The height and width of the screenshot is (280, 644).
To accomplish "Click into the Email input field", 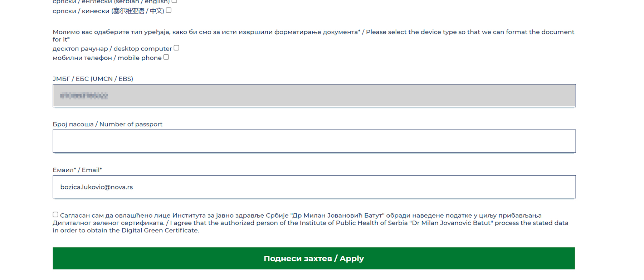I will (x=314, y=187).
